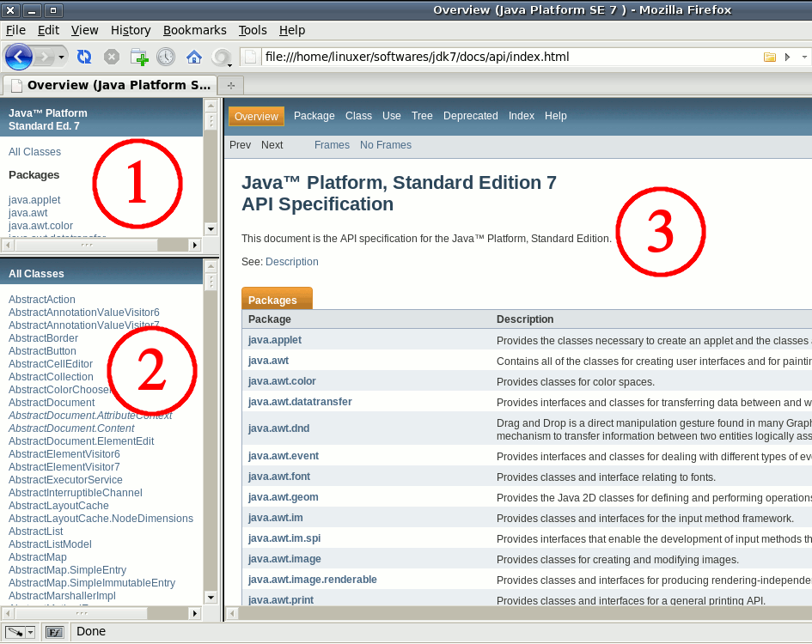This screenshot has height=644, width=812.
Task: Click horizontal scrollbar thumb of All Classes frame
Action: pyautogui.click(x=82, y=613)
